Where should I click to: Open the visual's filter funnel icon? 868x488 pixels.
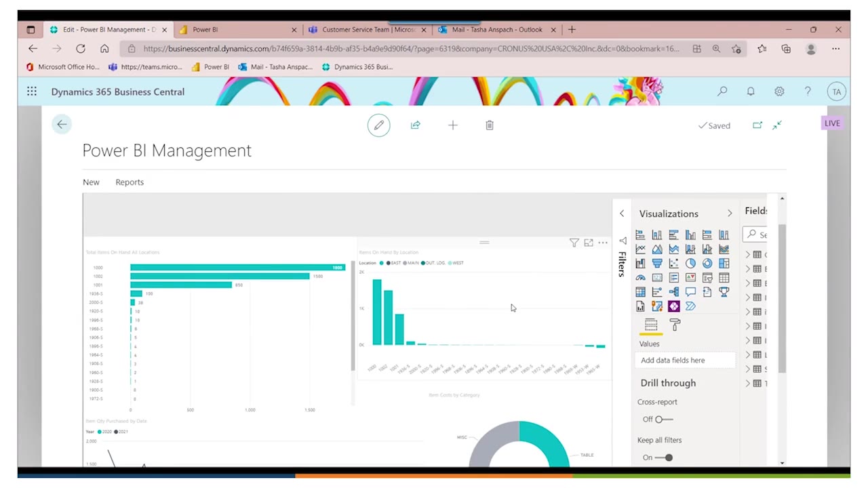click(x=574, y=243)
